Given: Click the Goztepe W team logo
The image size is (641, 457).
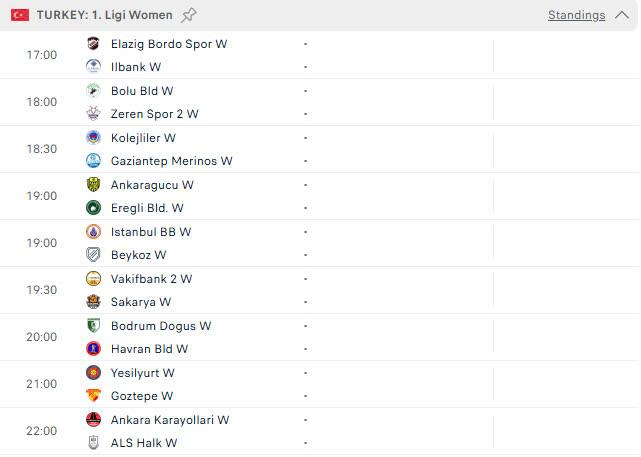Looking at the screenshot, I should (x=93, y=395).
